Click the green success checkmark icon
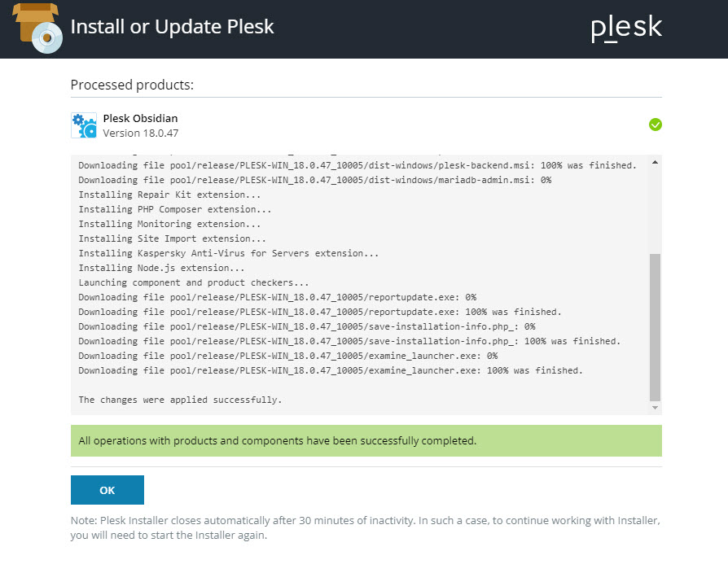Viewport: 728px width, 573px height. [x=655, y=125]
